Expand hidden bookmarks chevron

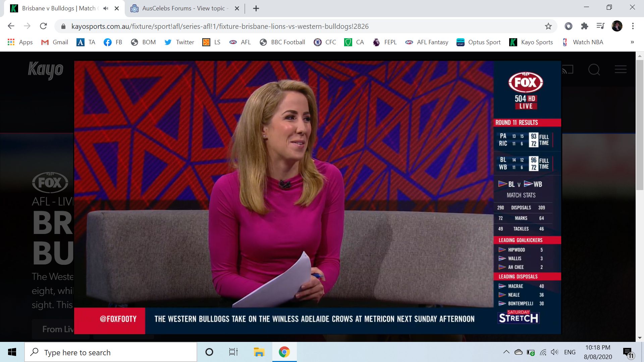click(632, 42)
